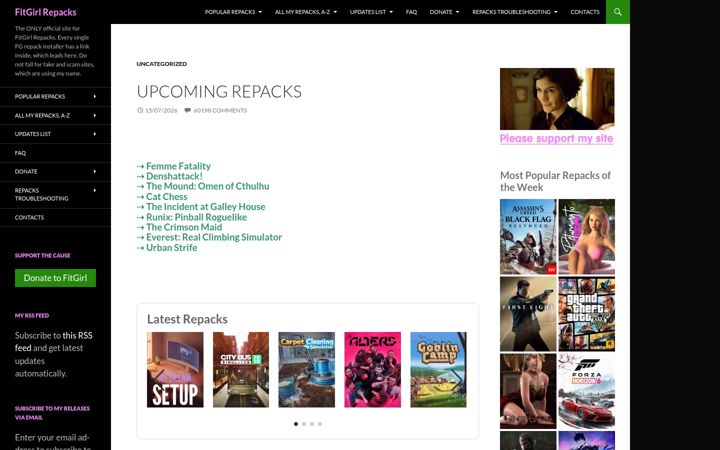Click Please support my site link
Viewport: 720px width, 450px height.
(556, 138)
